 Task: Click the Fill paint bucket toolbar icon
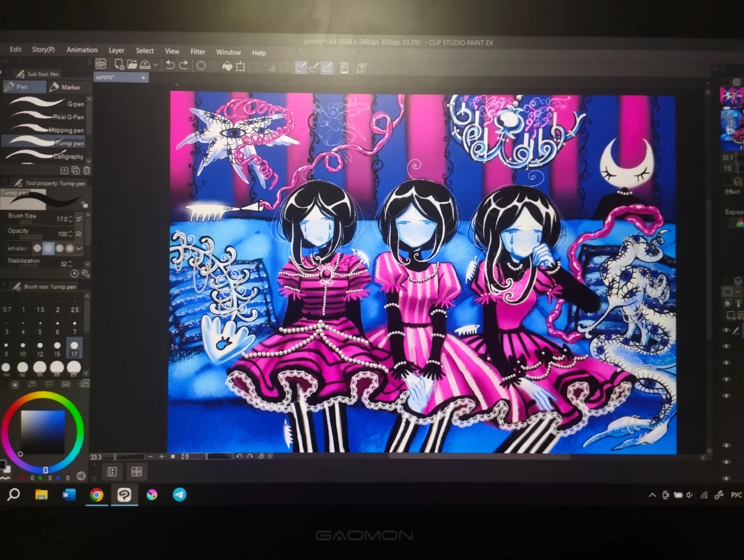tap(227, 67)
